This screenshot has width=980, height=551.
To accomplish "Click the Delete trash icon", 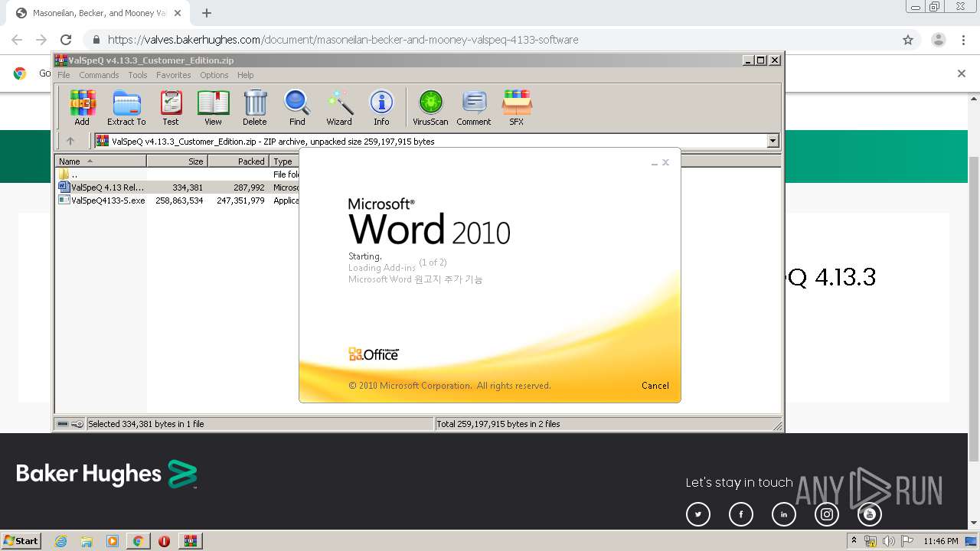I will click(x=255, y=107).
